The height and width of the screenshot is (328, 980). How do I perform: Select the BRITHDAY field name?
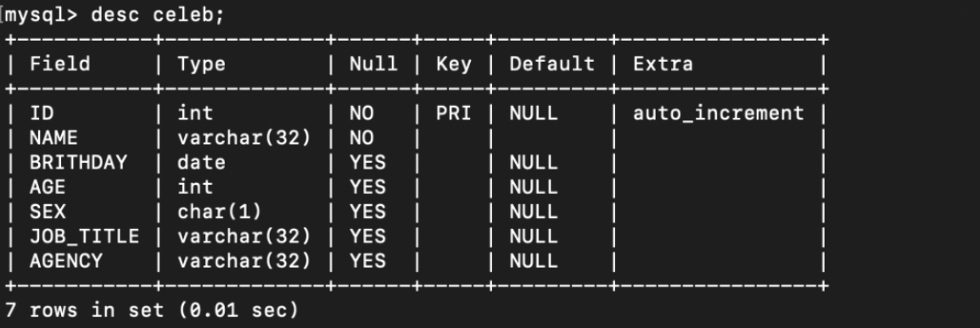point(78,163)
